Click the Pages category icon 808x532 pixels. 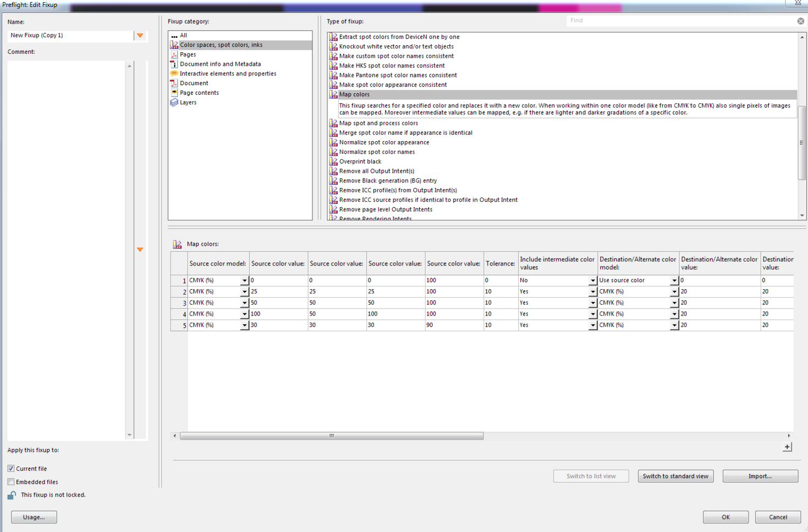(x=174, y=54)
